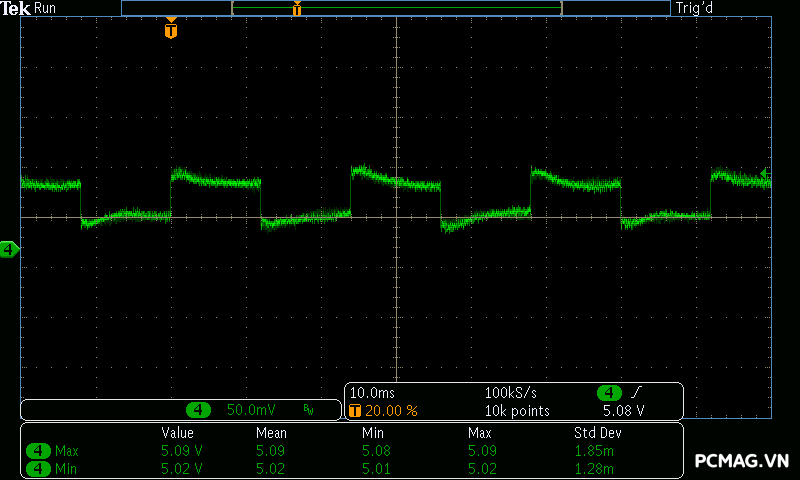Click the record view overview bar at top
The image size is (800, 480).
(x=395, y=8)
